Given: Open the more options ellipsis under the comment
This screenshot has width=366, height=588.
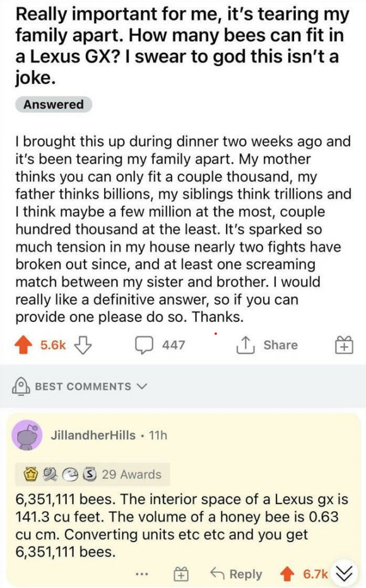Looking at the screenshot, I should click(143, 574).
